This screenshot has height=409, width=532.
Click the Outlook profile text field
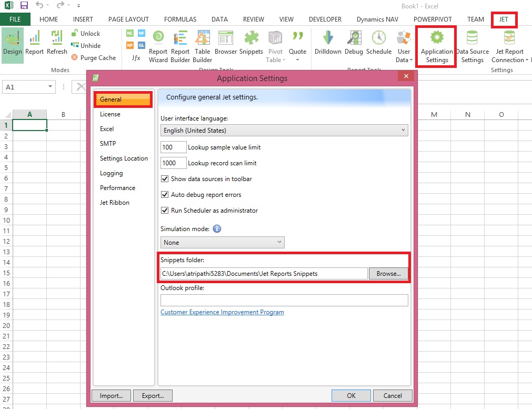tap(284, 300)
